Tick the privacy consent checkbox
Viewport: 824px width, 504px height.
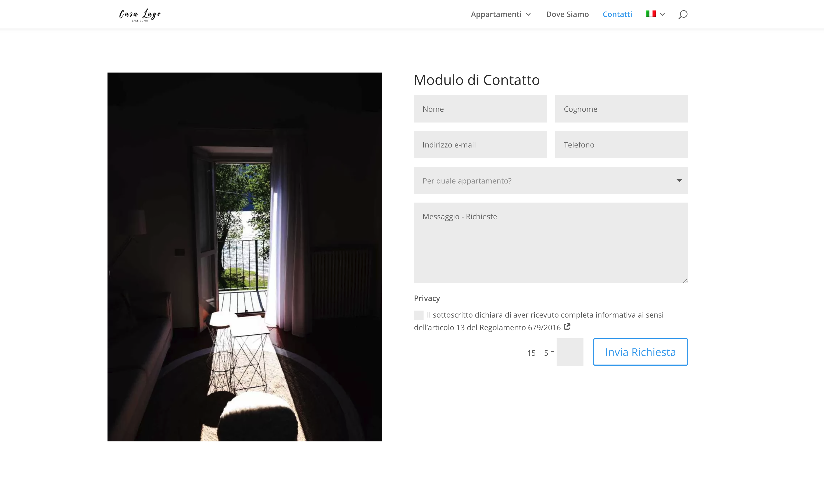418,315
